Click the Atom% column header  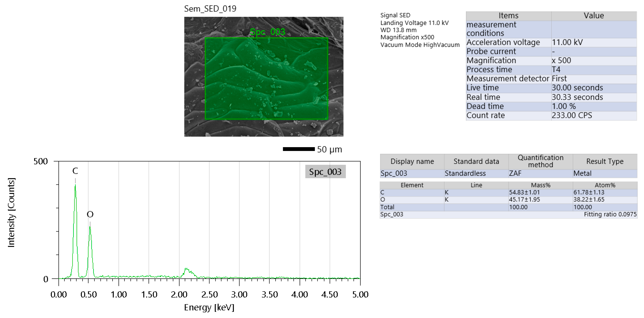pos(605,185)
